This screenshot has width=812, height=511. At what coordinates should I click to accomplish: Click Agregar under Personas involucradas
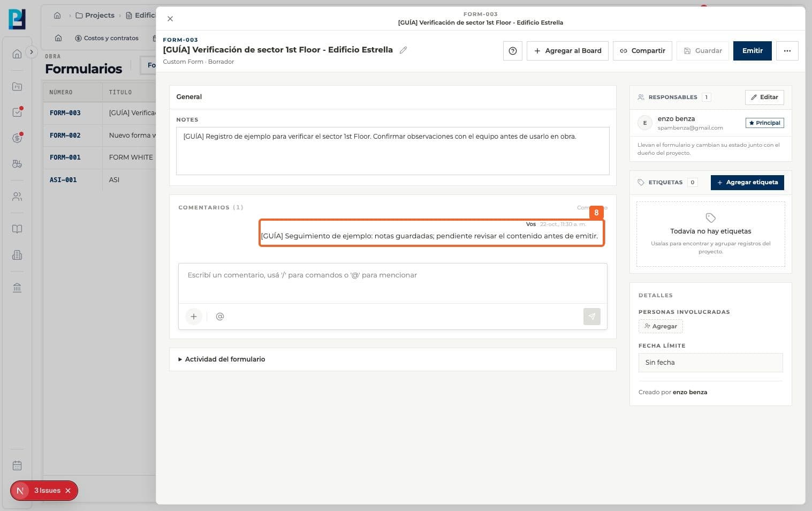(661, 326)
